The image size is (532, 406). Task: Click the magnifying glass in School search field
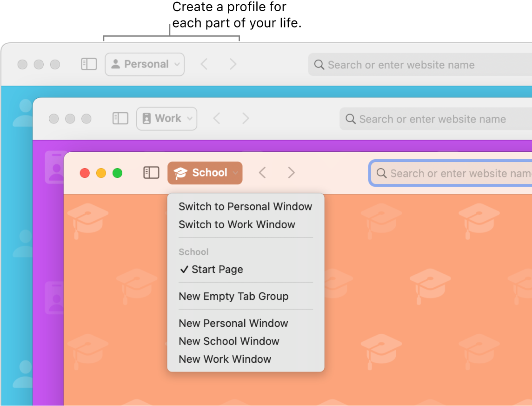click(x=382, y=173)
